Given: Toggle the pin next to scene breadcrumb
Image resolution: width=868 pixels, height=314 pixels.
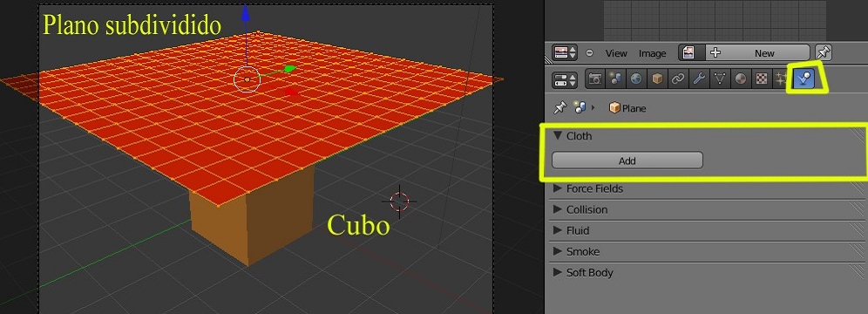Looking at the screenshot, I should [560, 107].
